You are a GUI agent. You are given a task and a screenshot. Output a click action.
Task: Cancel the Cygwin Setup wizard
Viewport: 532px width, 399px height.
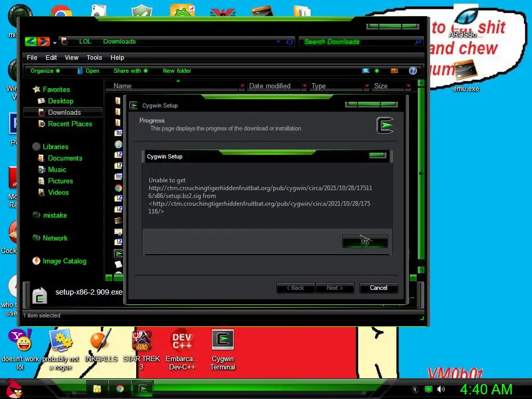[378, 288]
